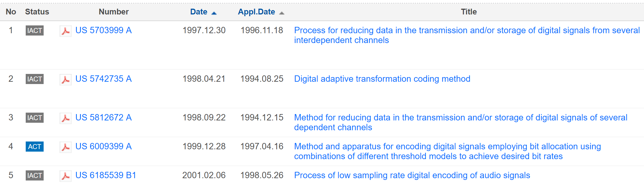The height and width of the screenshot is (188, 644).
Task: Open patent number US 6009399 A link
Action: coord(103,146)
